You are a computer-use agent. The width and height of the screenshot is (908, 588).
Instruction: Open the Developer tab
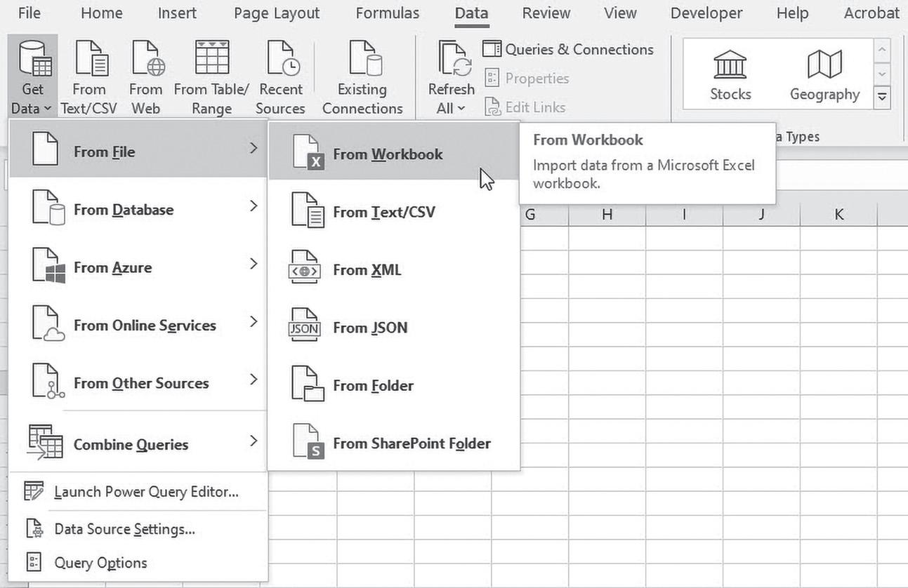[706, 13]
